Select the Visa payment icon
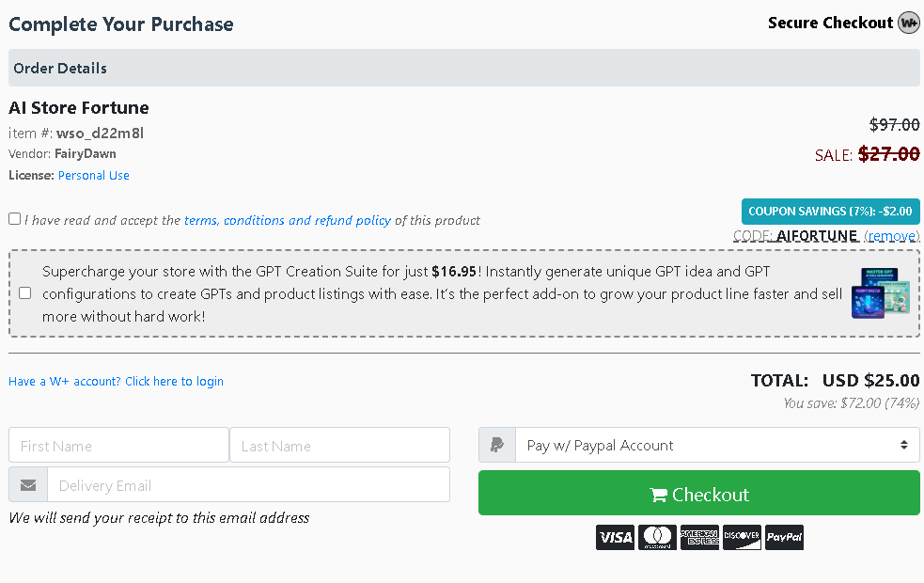Screen dimensions: 924x583 pyautogui.click(x=615, y=537)
